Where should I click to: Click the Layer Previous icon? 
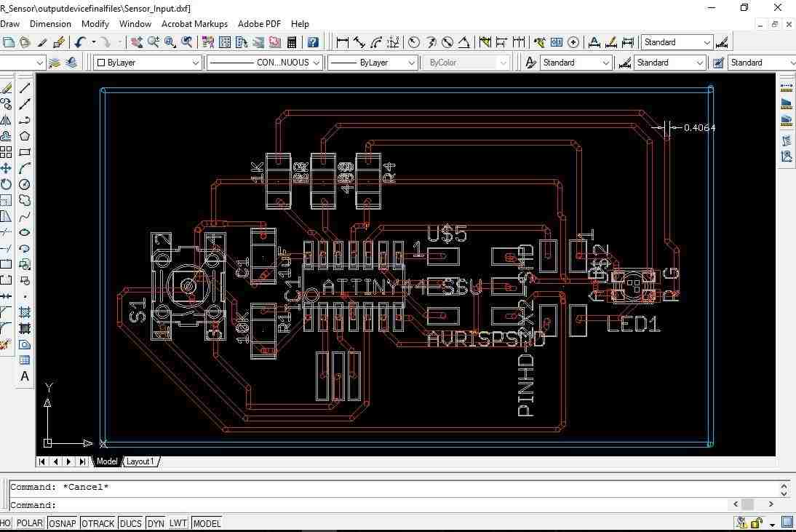pyautogui.click(x=71, y=63)
